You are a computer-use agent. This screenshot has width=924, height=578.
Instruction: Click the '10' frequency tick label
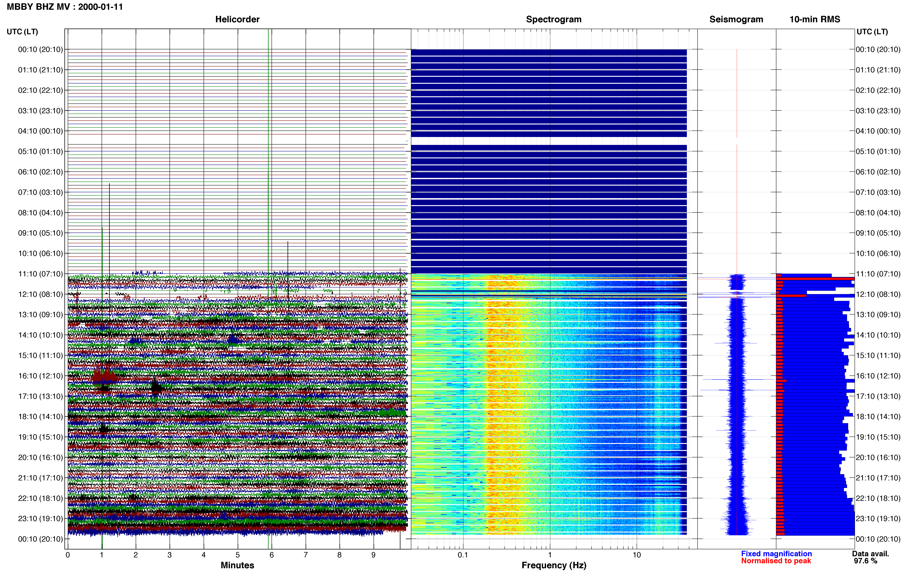tap(637, 555)
